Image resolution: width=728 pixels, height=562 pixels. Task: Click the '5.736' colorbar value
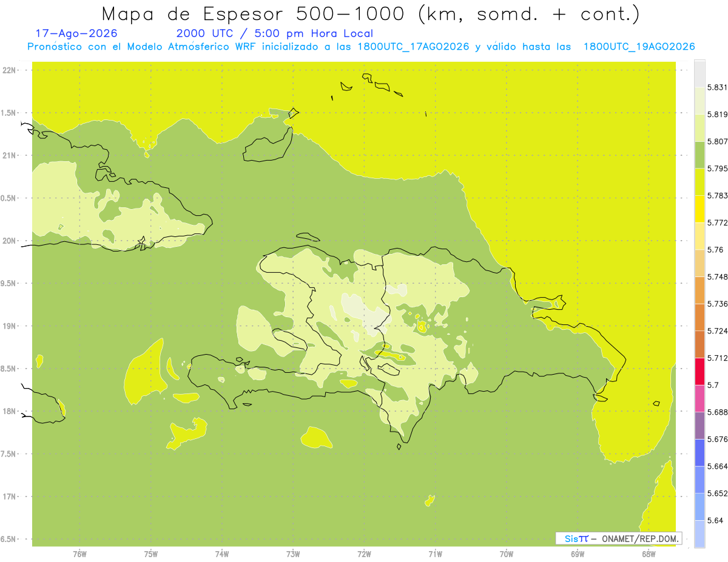pyautogui.click(x=717, y=304)
